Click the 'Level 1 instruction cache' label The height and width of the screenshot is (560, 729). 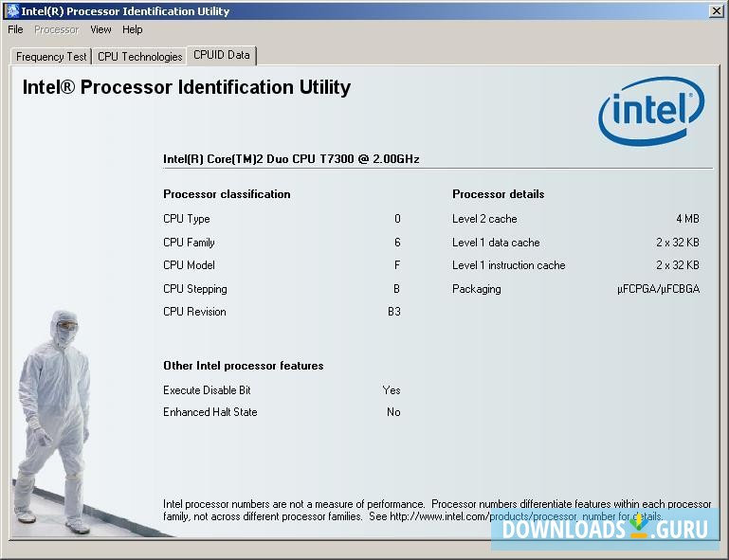pos(509,265)
